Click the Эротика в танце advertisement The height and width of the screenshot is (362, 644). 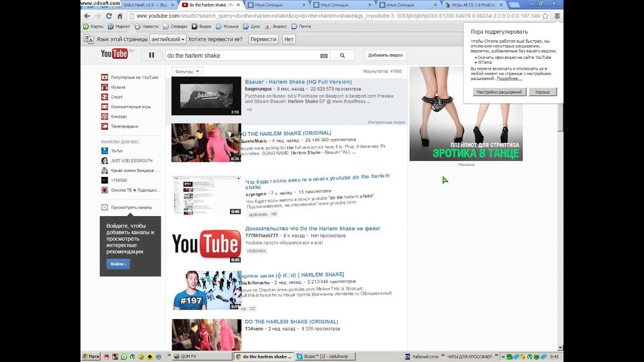[466, 114]
